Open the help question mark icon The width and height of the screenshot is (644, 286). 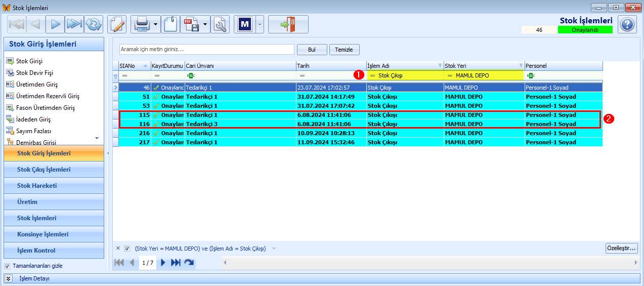627,24
